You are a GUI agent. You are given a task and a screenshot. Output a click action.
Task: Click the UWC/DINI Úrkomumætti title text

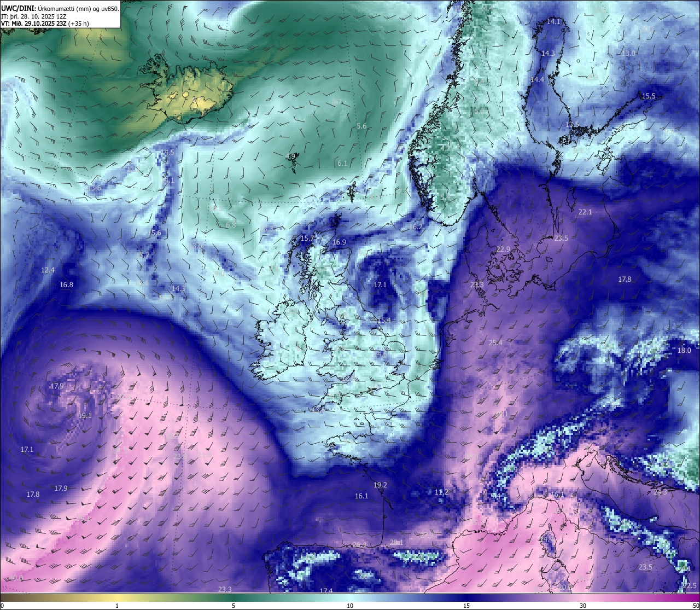pyautogui.click(x=60, y=8)
